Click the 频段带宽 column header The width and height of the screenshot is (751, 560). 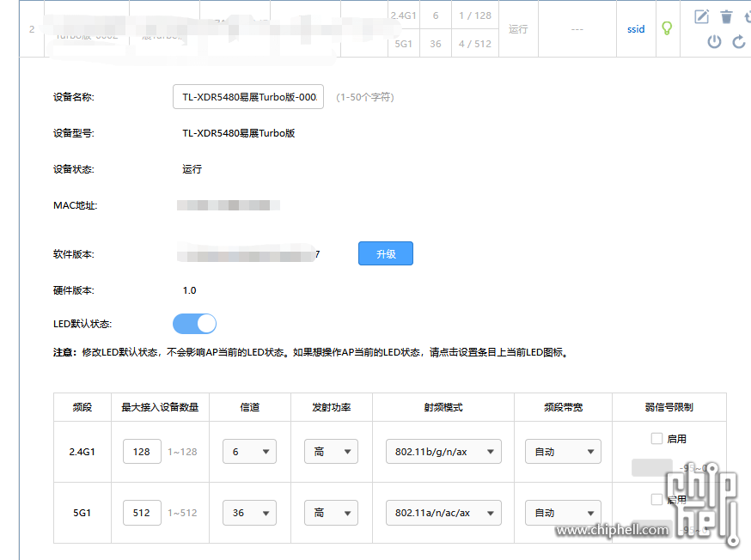[x=564, y=407]
